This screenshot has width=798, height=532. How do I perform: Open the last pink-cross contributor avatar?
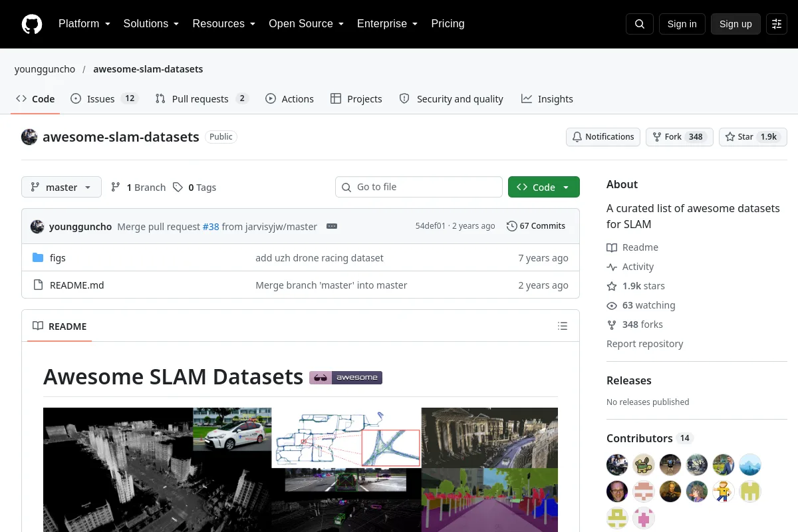pyautogui.click(x=644, y=517)
